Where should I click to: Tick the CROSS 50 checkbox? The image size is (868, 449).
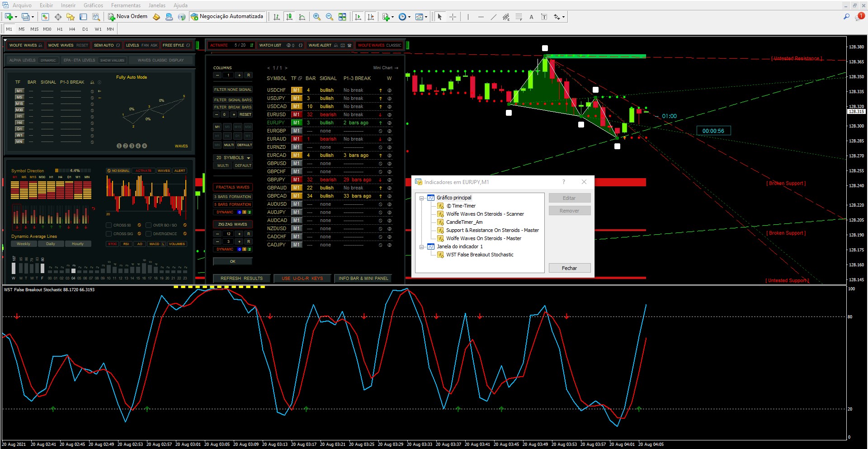(108, 225)
